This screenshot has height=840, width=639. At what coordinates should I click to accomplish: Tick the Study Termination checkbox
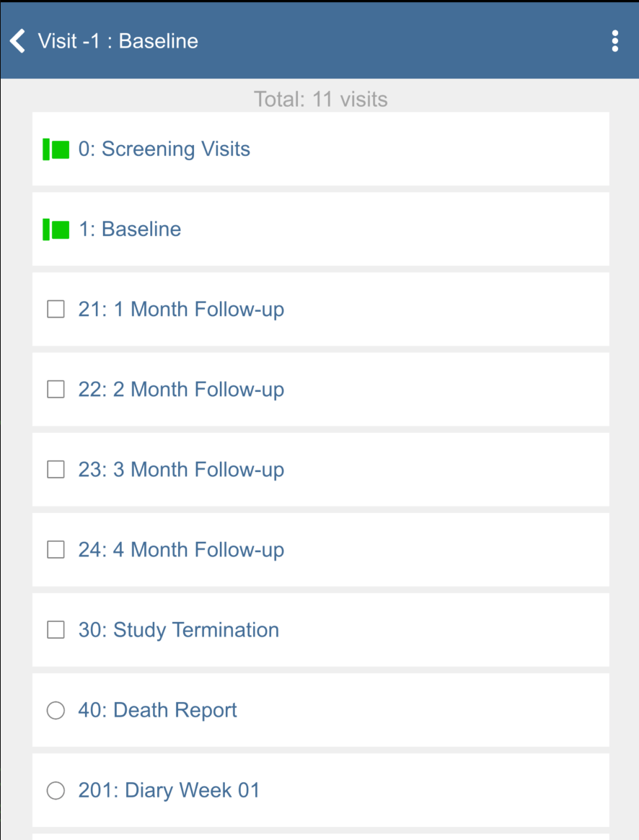[56, 630]
